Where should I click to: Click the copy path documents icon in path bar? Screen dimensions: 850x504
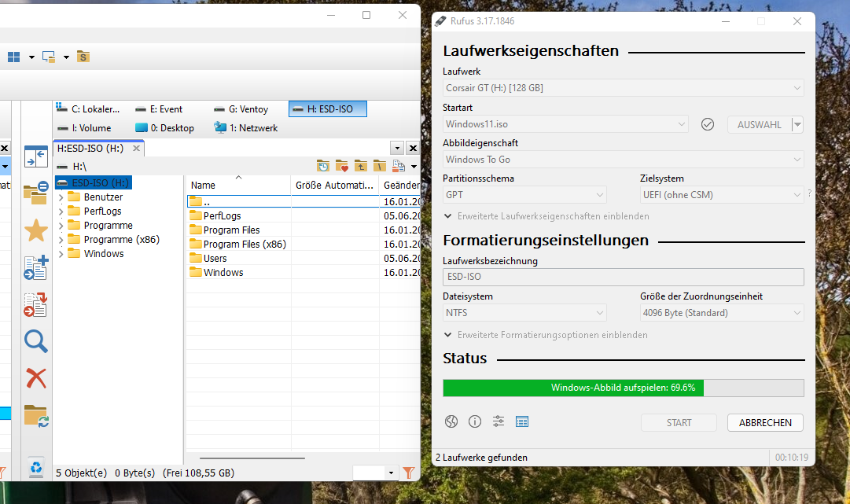399,166
